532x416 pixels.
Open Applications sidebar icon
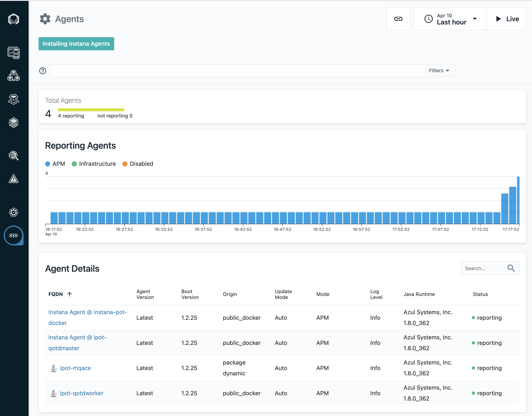(14, 75)
